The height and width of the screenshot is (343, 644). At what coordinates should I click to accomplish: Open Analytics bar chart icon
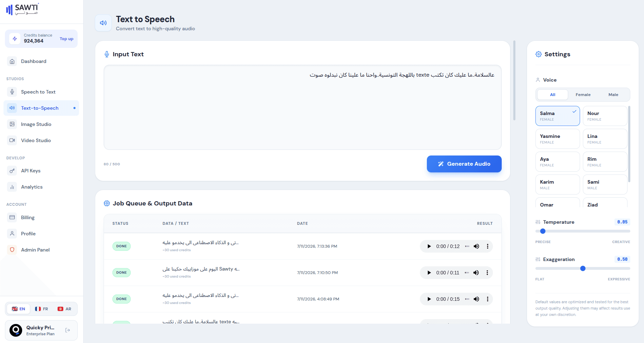tap(12, 187)
